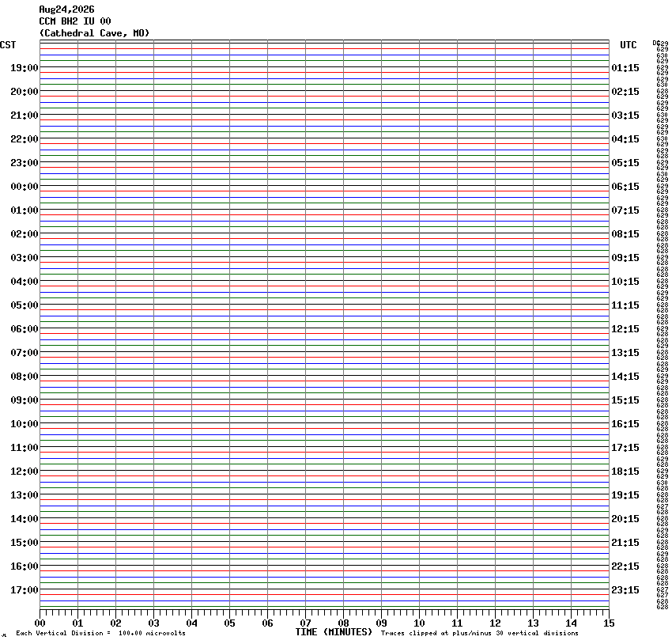Click the Aug24,2026 date header

point(67,9)
